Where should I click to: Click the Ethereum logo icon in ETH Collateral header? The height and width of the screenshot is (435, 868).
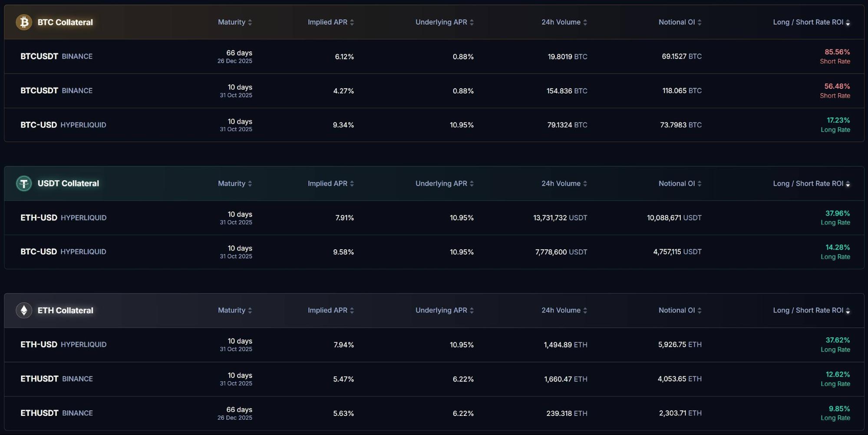tap(24, 310)
